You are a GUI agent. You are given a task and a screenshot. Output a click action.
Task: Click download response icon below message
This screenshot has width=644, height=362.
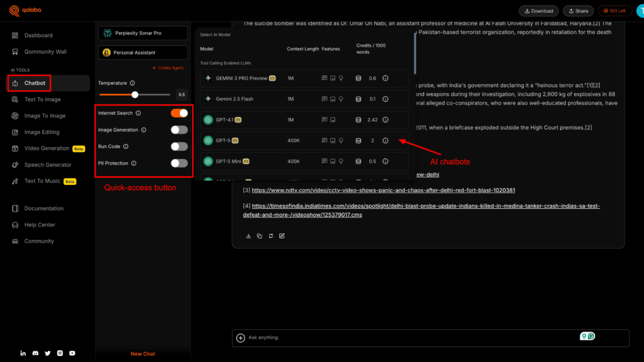click(x=248, y=236)
